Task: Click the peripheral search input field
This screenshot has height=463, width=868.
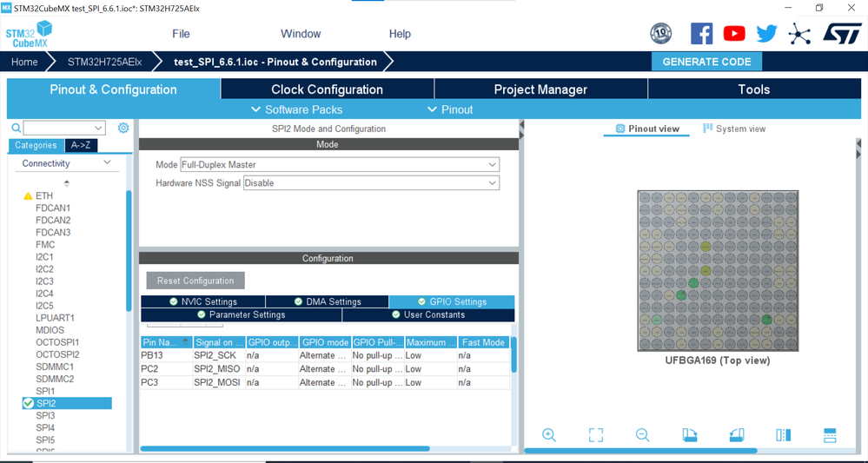Action: point(58,129)
